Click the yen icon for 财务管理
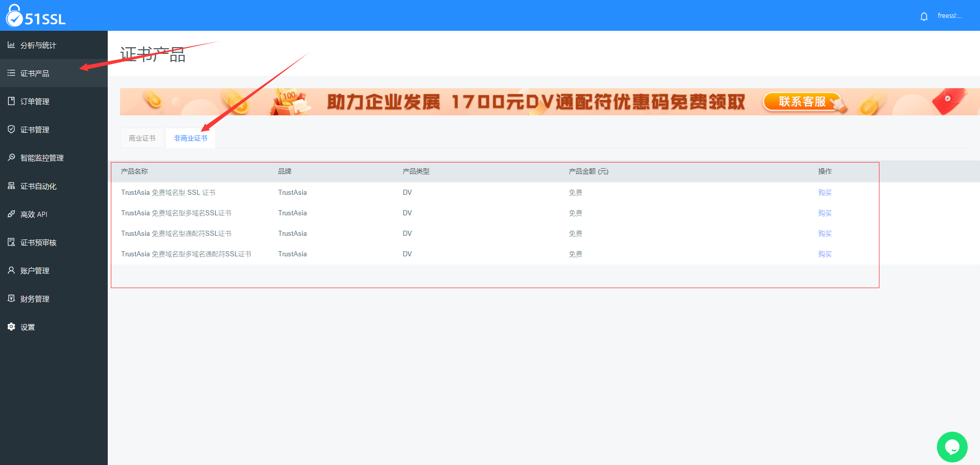Viewport: 980px width, 465px height. [x=11, y=298]
